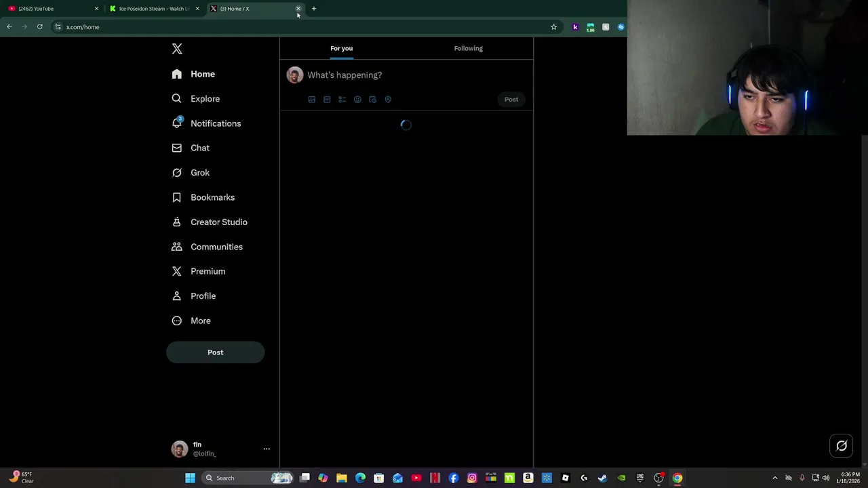Open weather widget showing 65°F Clear

pos(20,478)
